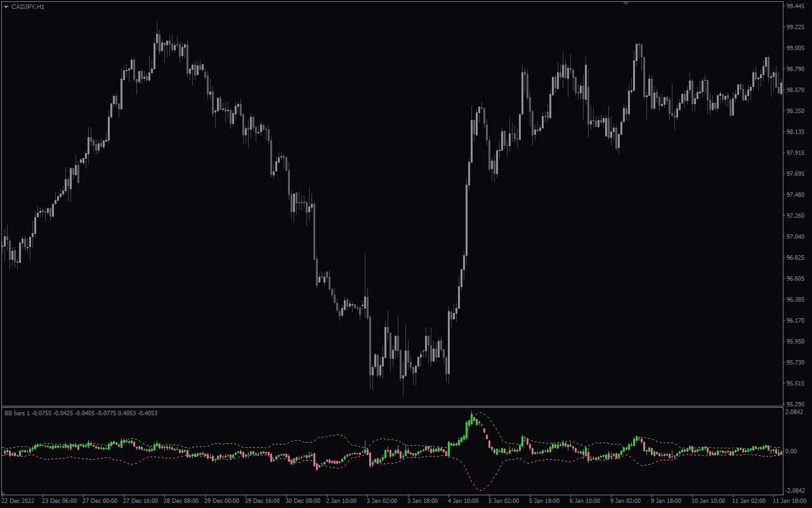This screenshot has width=812, height=508.
Task: Click the 29 Dec 16:00 time label
Action: tap(263, 501)
